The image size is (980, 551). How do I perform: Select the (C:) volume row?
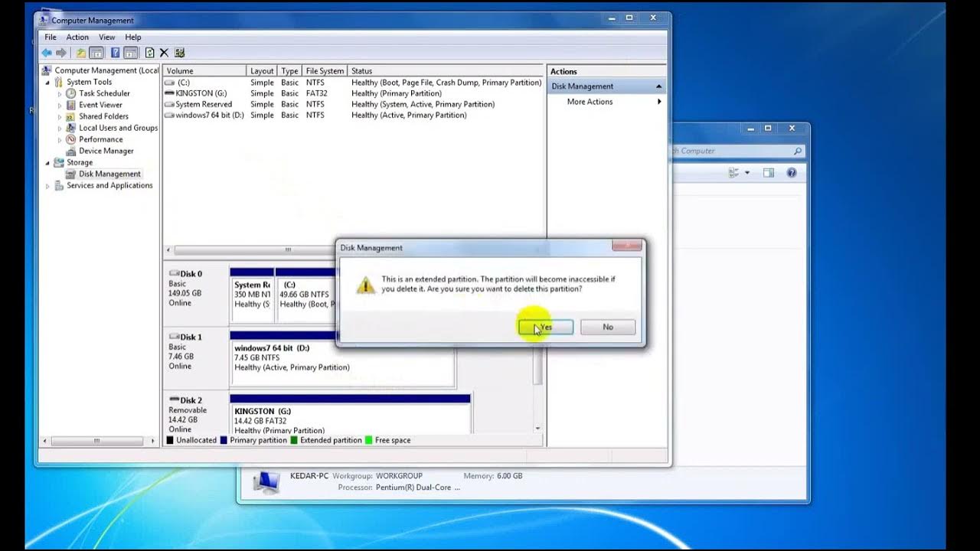click(x=354, y=83)
